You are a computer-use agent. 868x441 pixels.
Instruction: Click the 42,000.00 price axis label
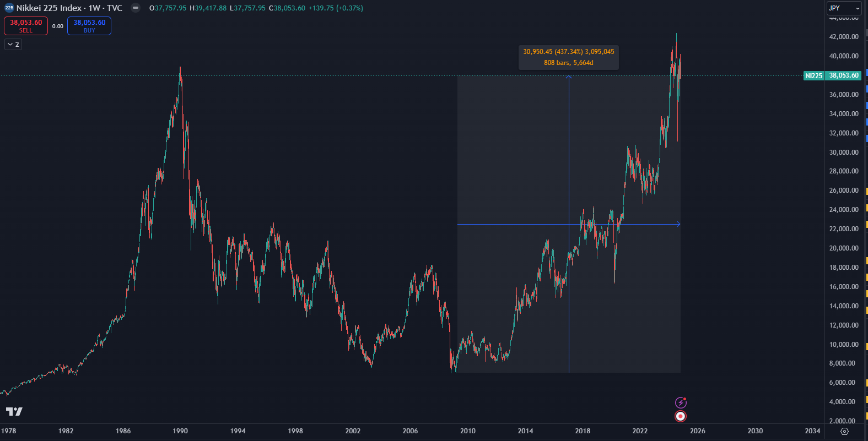(844, 37)
